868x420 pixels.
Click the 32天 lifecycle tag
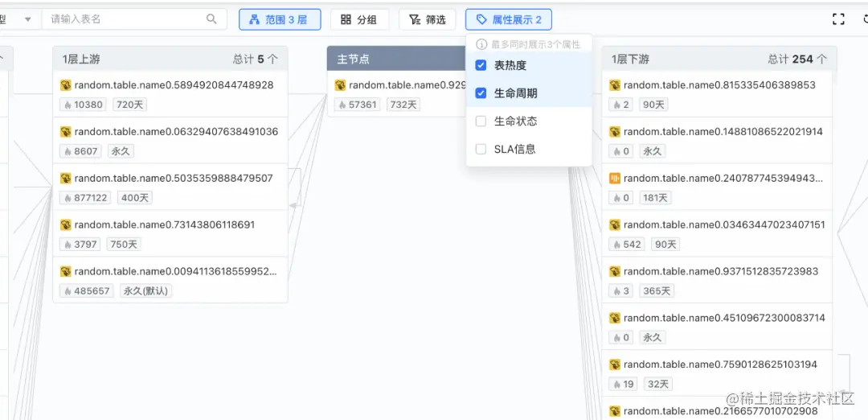click(658, 384)
